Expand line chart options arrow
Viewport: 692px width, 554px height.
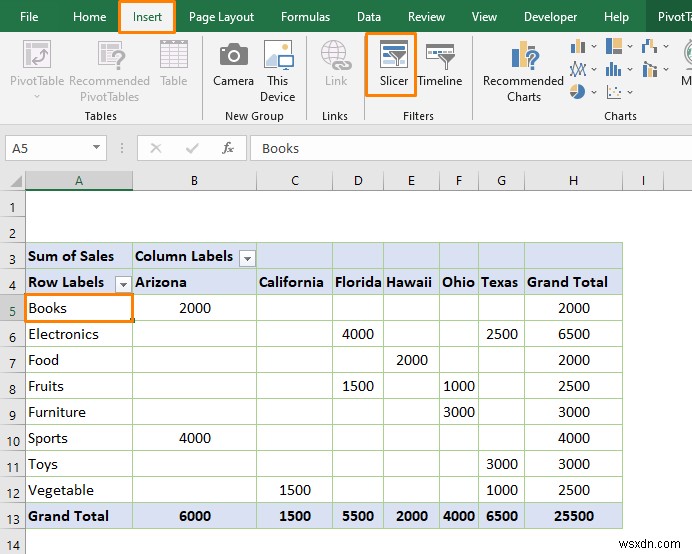point(594,69)
